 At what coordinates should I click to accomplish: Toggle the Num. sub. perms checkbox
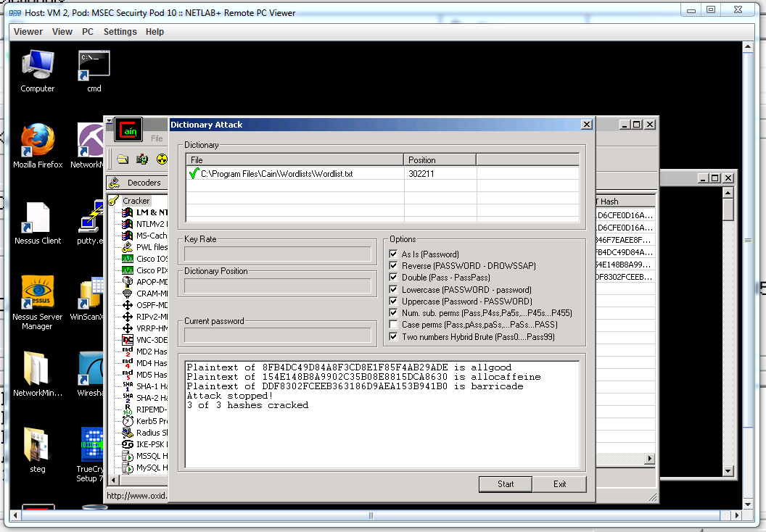[x=393, y=313]
